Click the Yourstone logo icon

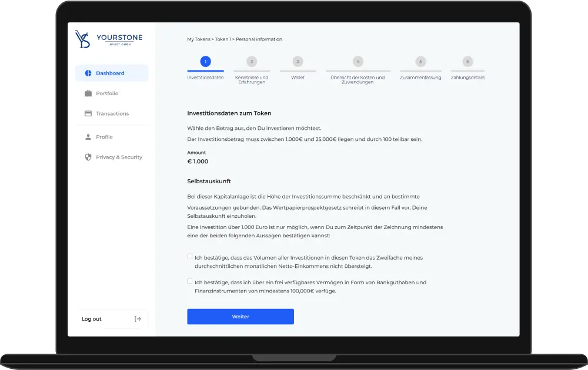[x=82, y=39]
